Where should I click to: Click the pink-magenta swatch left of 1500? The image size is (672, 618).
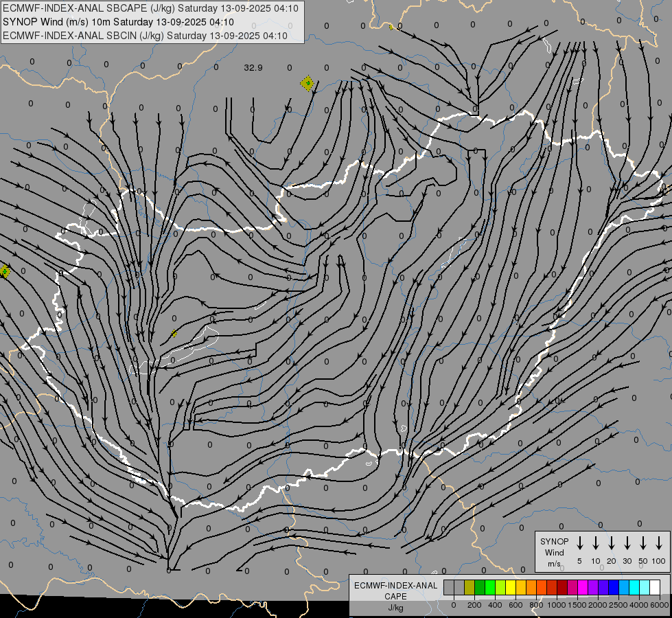[x=572, y=587]
